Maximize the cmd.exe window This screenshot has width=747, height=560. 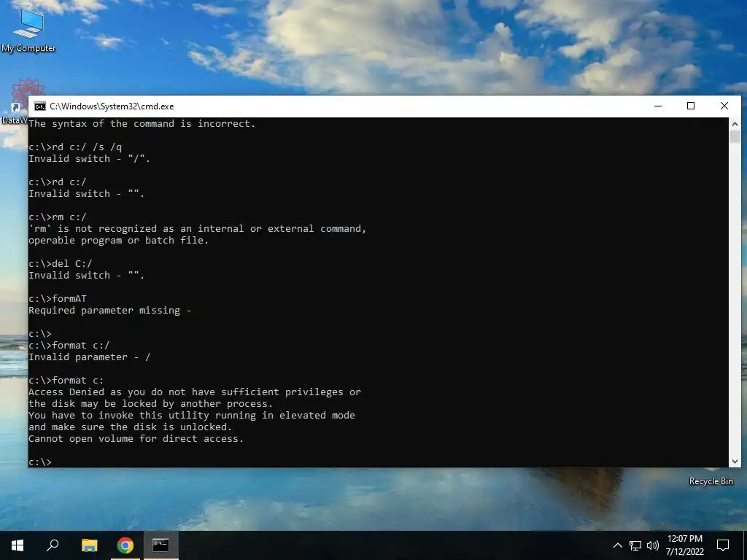pyautogui.click(x=691, y=106)
